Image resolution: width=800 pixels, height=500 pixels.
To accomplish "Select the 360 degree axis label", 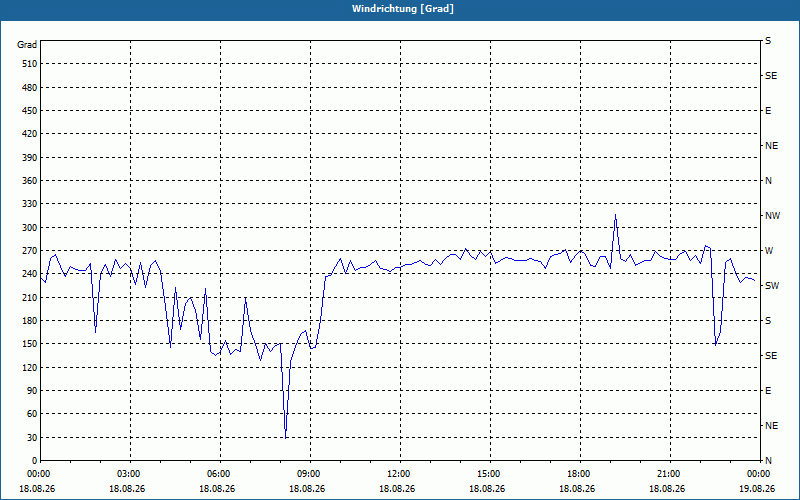I will (29, 181).
